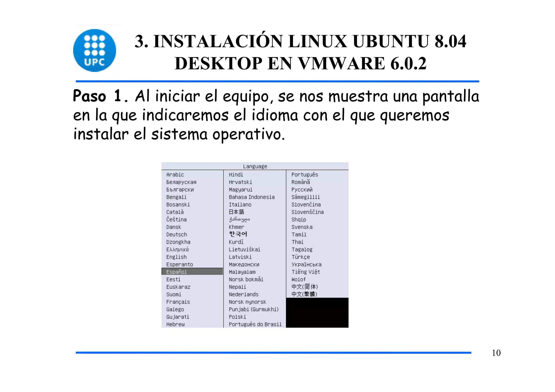
Task: Select Nederlands as the language
Action: [x=244, y=294]
